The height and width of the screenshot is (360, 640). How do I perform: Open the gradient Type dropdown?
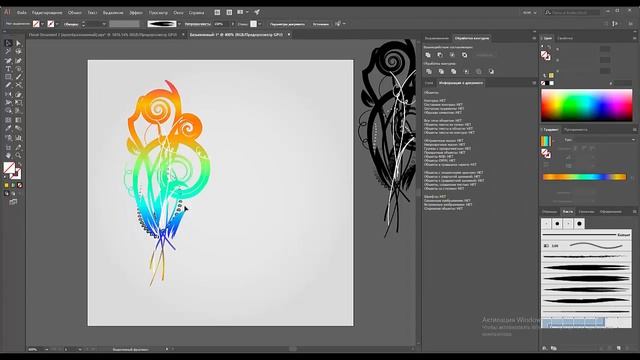click(599, 140)
